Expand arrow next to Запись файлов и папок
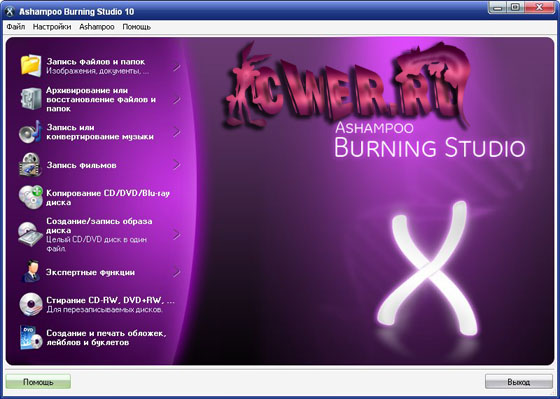This screenshot has width=560, height=399. click(176, 67)
